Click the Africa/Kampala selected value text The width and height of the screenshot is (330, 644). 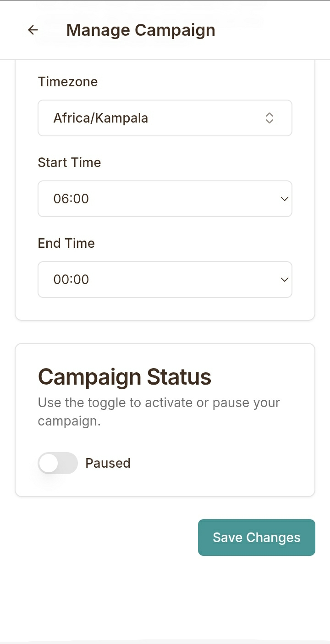coord(100,118)
